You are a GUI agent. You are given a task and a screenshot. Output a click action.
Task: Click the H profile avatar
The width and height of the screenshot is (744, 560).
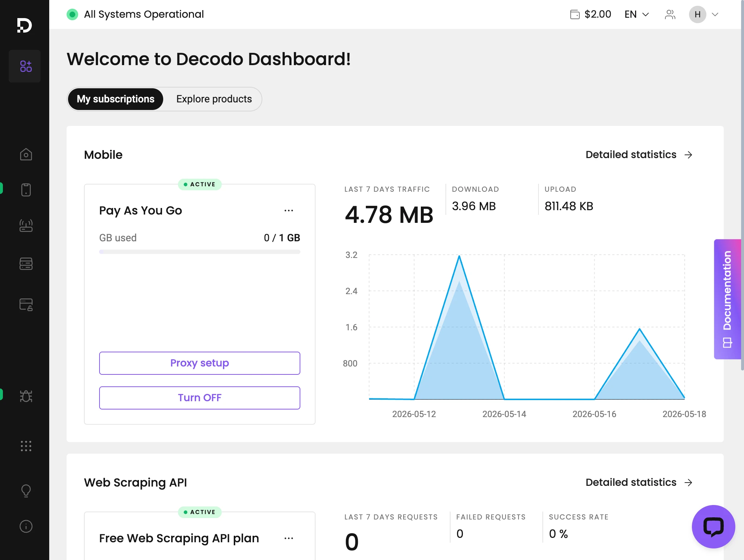coord(698,14)
